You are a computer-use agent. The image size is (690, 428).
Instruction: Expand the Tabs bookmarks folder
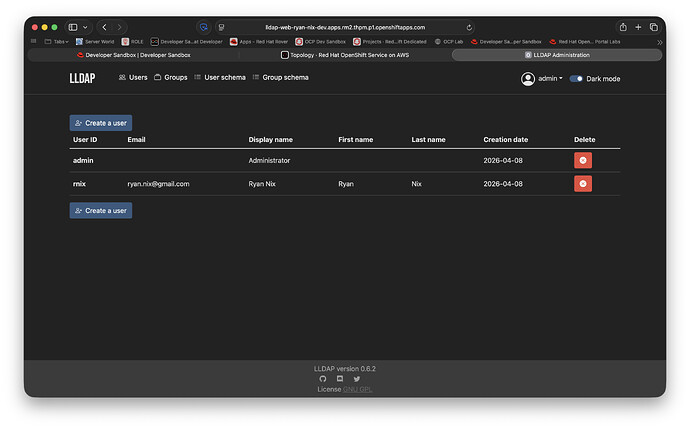point(60,41)
